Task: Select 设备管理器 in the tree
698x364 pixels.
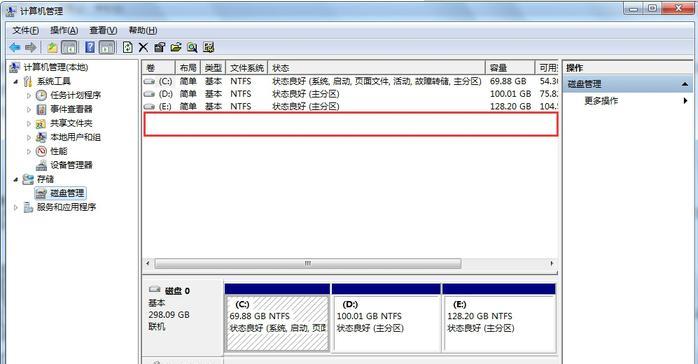Action: 71,165
